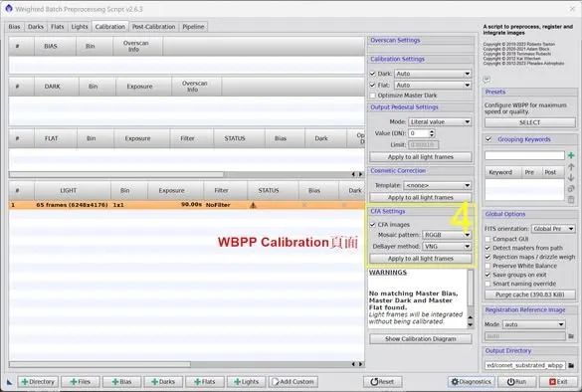
Task: Switch to the Flats tab
Action: [57, 27]
